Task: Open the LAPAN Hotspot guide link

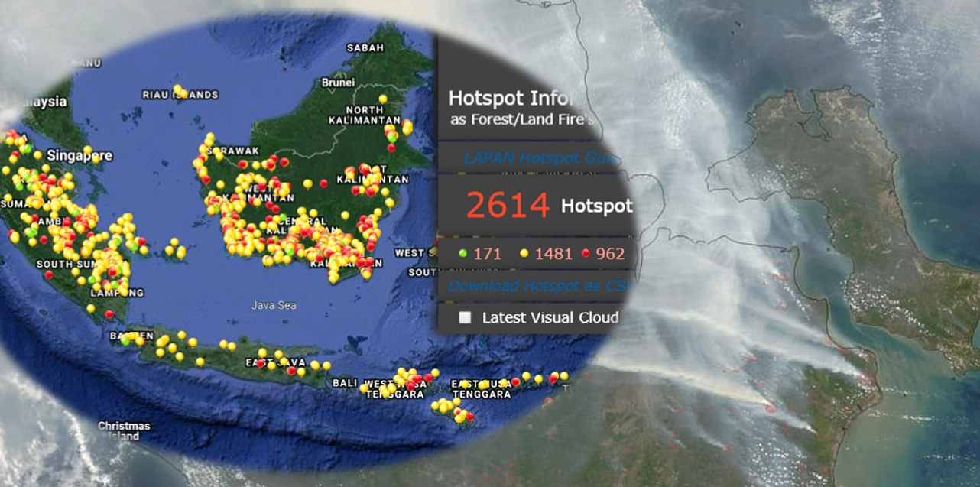Action: [x=540, y=158]
